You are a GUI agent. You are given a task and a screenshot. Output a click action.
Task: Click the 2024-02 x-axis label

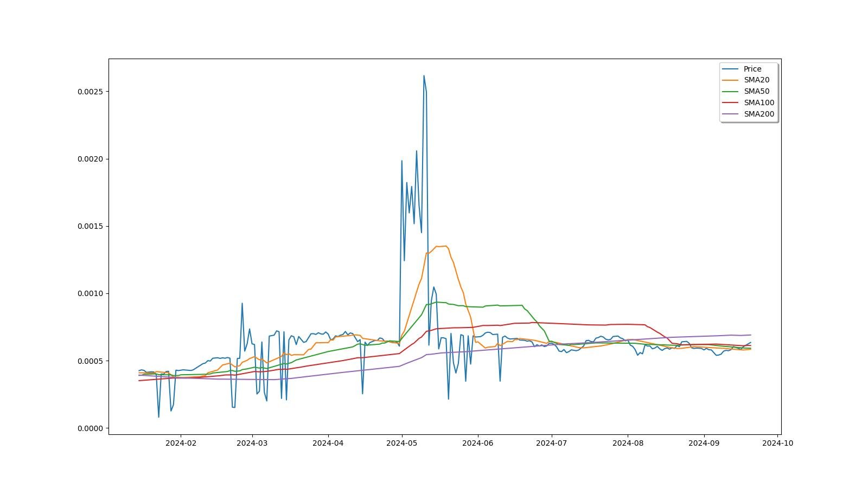pos(181,443)
